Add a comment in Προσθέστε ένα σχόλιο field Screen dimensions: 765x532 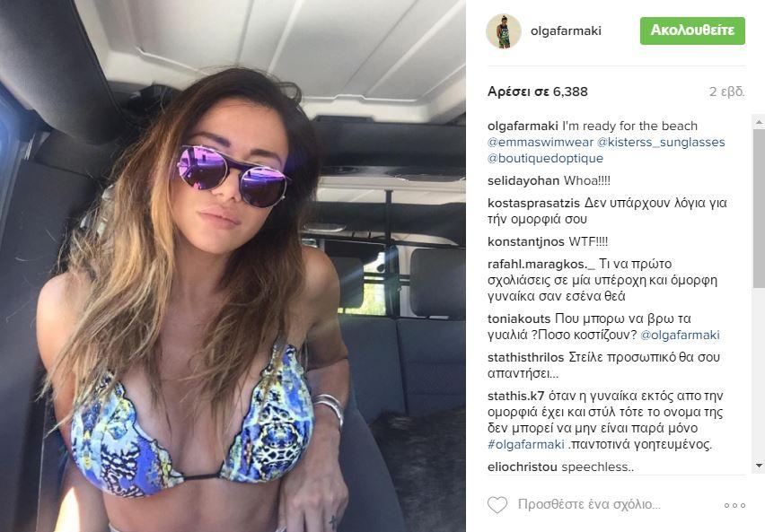[589, 504]
